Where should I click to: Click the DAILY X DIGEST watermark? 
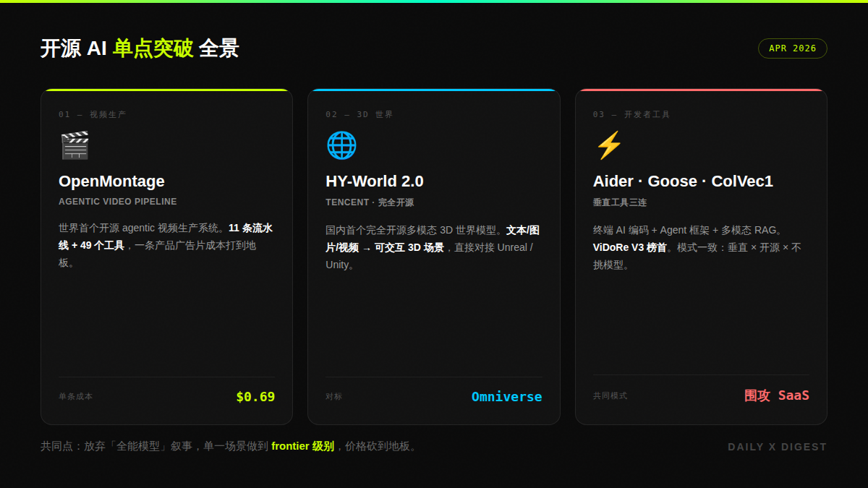pos(777,447)
